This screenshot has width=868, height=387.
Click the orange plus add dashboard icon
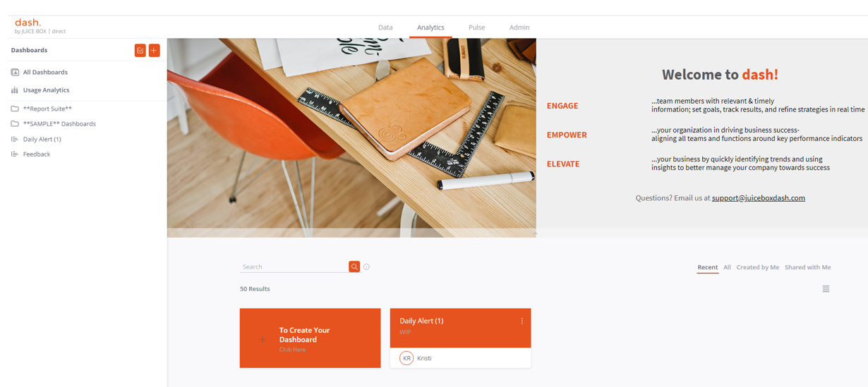pyautogui.click(x=154, y=50)
